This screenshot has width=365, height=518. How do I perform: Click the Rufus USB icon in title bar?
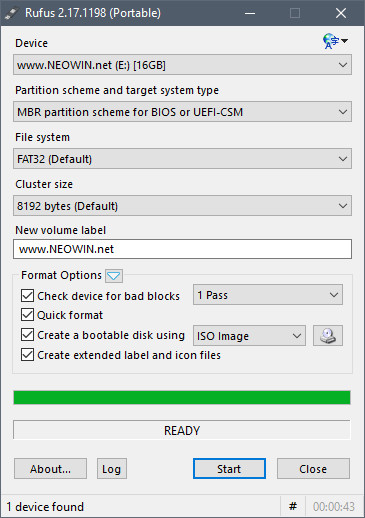click(11, 13)
